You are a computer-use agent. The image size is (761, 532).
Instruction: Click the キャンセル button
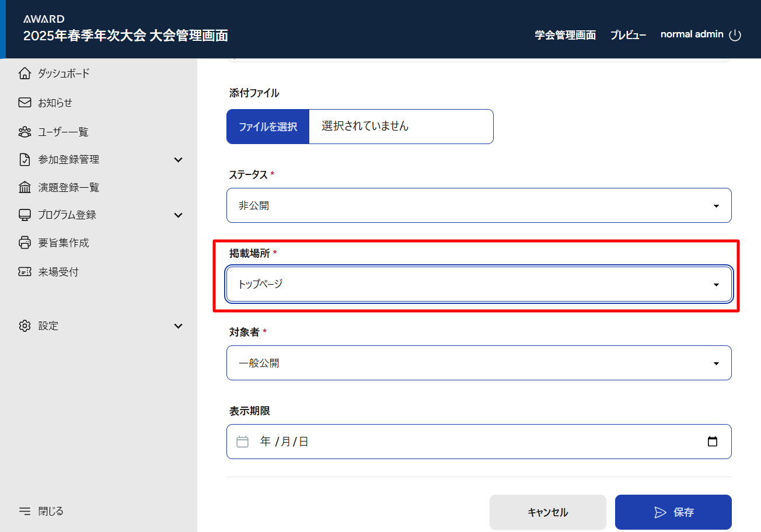(x=547, y=512)
